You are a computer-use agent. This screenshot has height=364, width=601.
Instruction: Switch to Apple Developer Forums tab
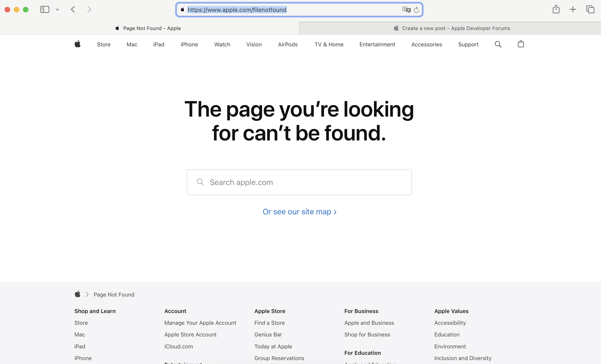pos(450,28)
